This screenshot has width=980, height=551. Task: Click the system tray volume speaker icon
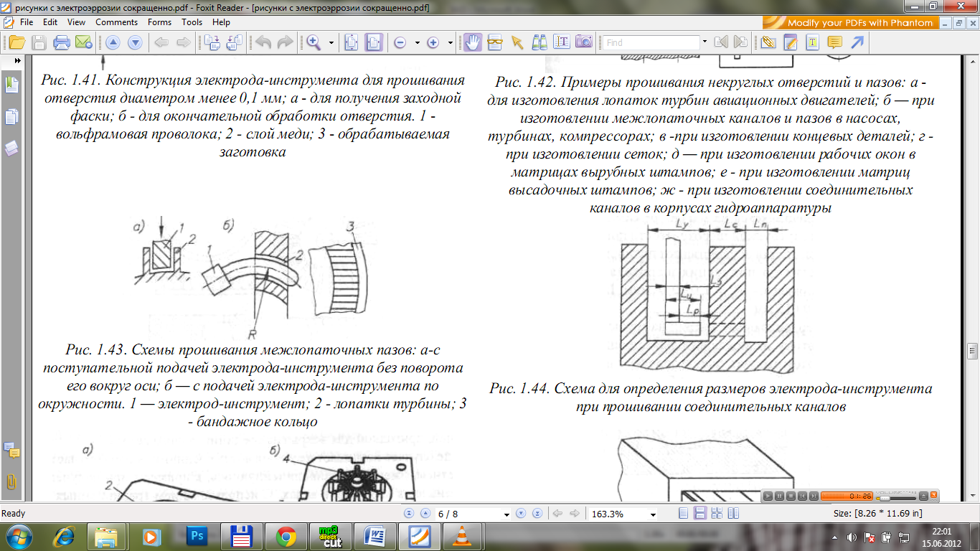pos(852,537)
